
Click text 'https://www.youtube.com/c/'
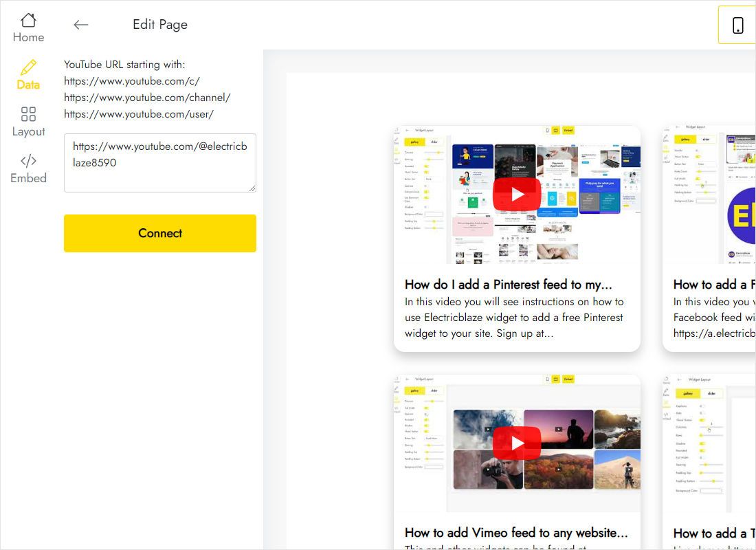pyautogui.click(x=132, y=81)
